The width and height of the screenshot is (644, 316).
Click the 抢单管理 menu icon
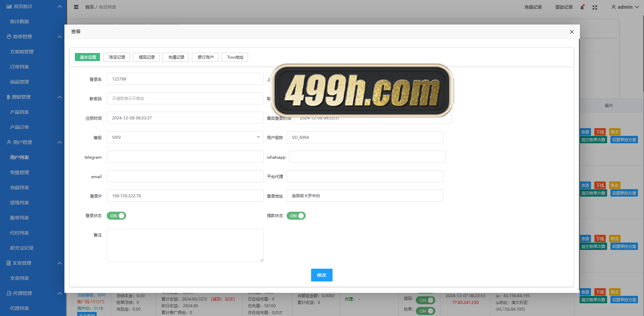click(x=9, y=37)
